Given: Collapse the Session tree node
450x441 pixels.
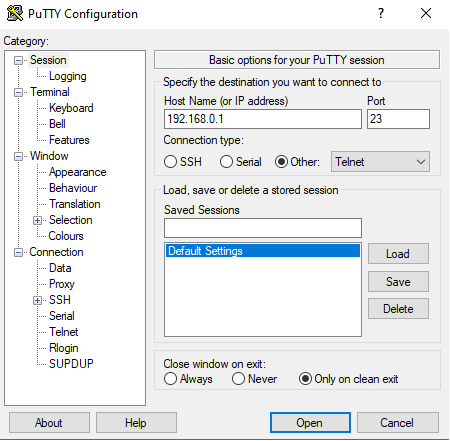Looking at the screenshot, I should tap(18, 61).
